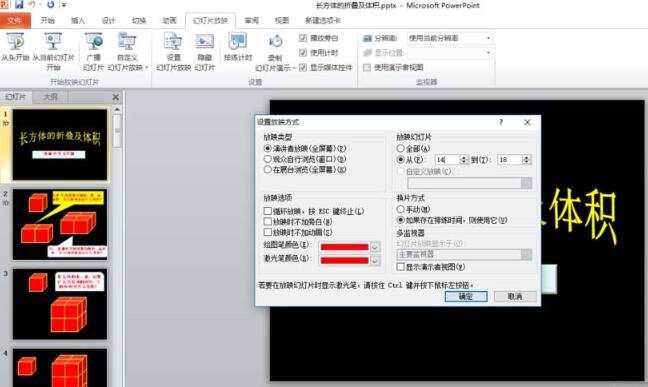Viewport: 648px width, 387px height.
Task: Click the Redo icon in quick access toolbar
Action: click(x=50, y=5)
